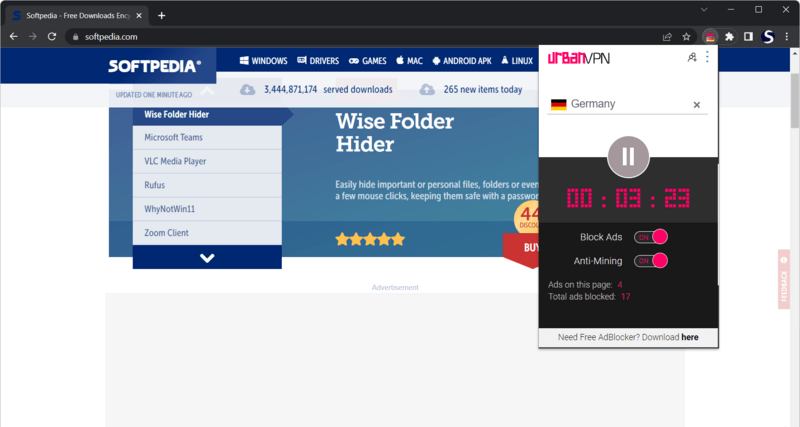Open the tab search chevron in title bar
Image resolution: width=800 pixels, height=427 pixels.
(704, 10)
